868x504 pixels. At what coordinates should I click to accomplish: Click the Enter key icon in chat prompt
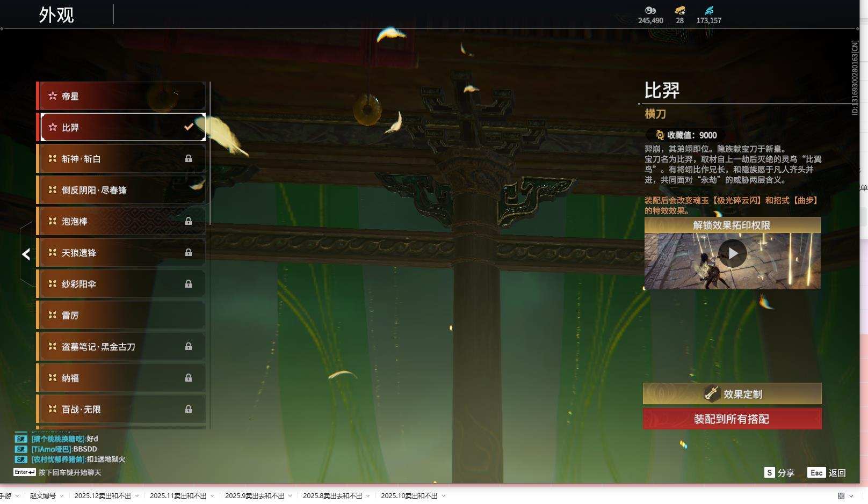(25, 472)
